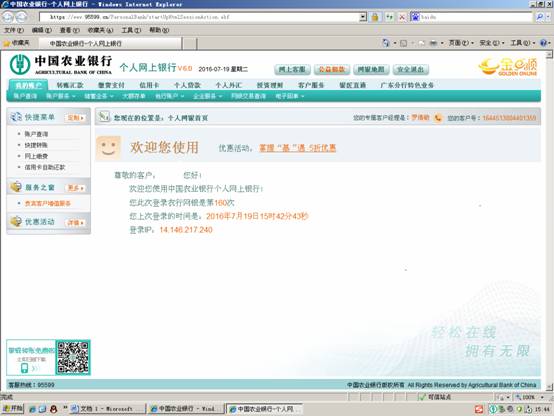
Task: Click the IE back arrow button
Action: click(8, 17)
